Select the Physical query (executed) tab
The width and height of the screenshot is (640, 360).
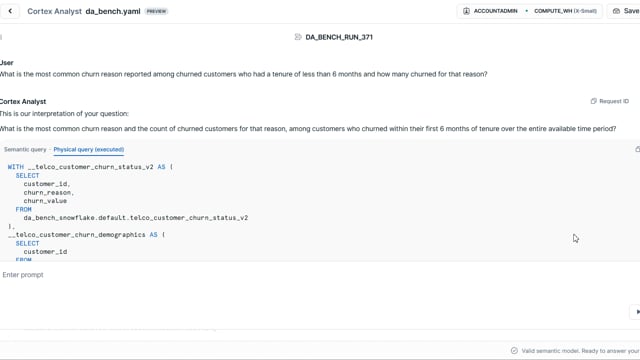[89, 149]
